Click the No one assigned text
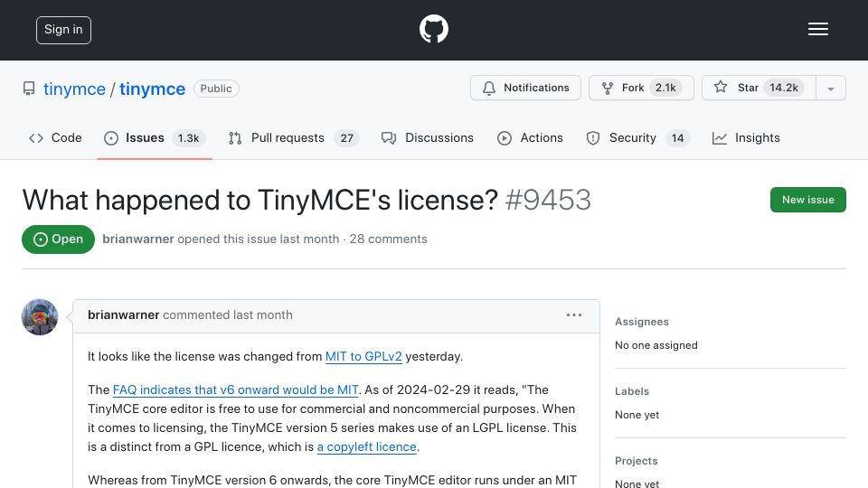The height and width of the screenshot is (488, 868). pyautogui.click(x=656, y=345)
